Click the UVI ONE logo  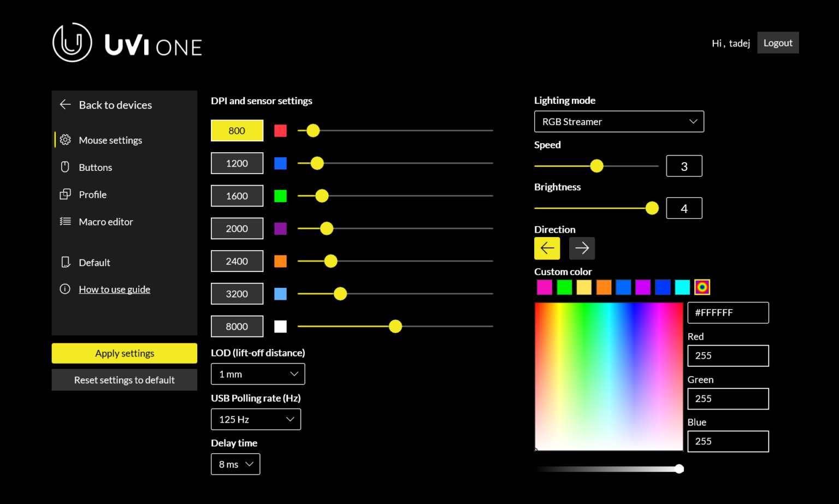(x=127, y=42)
